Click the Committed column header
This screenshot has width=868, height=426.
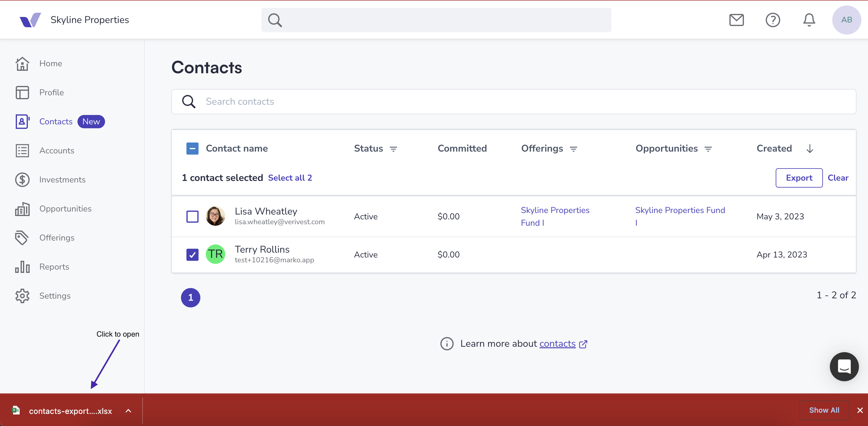coord(462,149)
